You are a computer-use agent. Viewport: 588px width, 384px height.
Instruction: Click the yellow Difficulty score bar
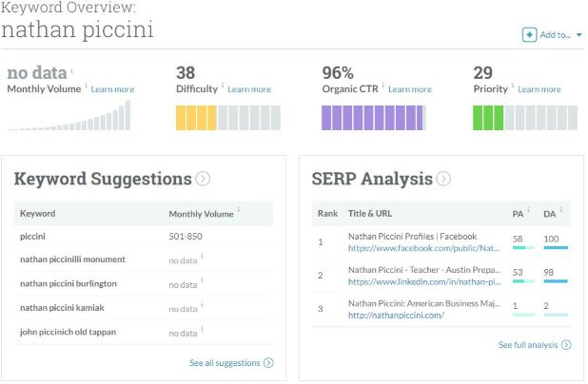pos(196,118)
